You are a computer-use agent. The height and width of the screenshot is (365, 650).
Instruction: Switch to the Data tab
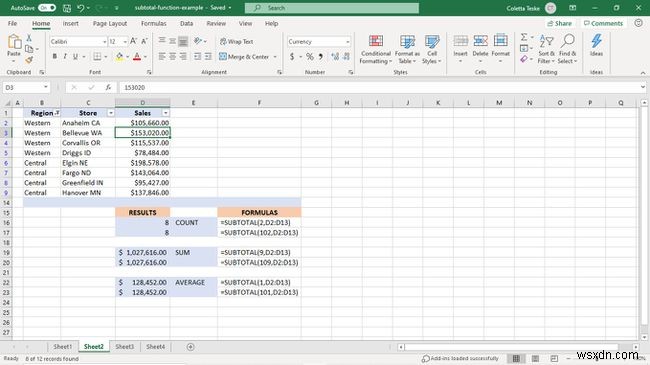coord(187,24)
